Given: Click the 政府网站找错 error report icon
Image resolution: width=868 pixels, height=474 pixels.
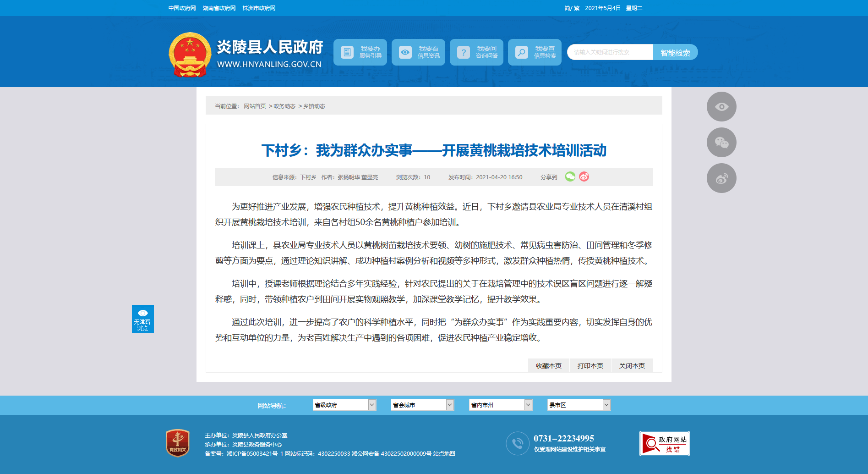Looking at the screenshot, I should coord(664,444).
